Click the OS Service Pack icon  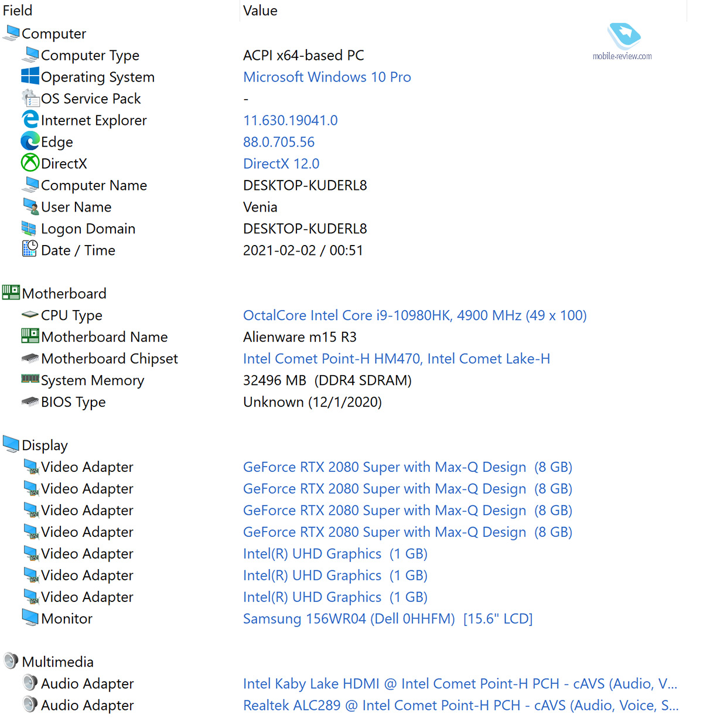(x=30, y=98)
